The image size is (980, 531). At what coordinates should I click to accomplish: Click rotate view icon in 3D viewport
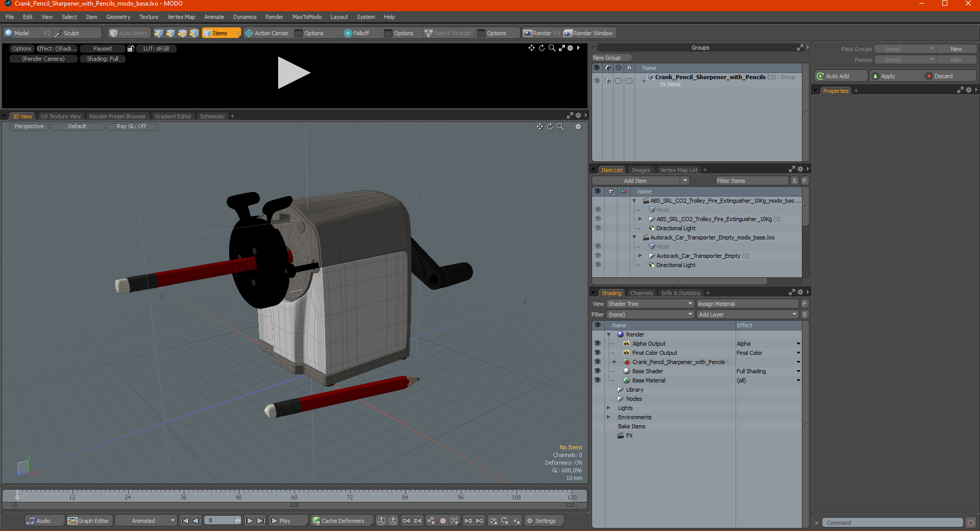550,127
